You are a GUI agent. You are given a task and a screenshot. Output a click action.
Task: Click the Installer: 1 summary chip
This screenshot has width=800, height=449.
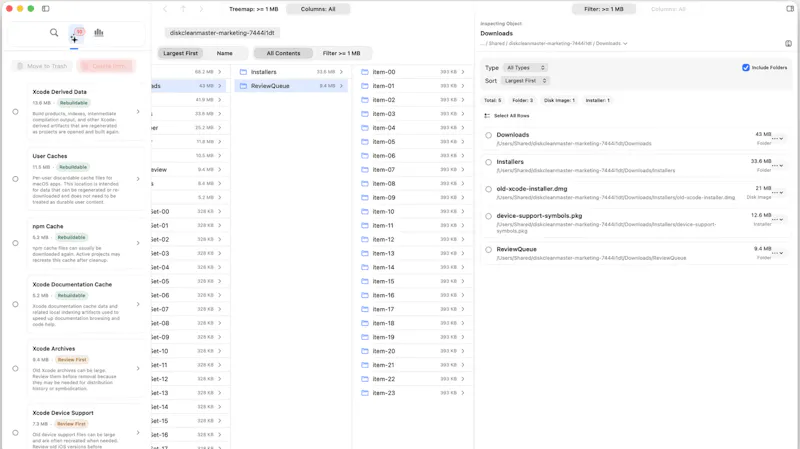597,101
